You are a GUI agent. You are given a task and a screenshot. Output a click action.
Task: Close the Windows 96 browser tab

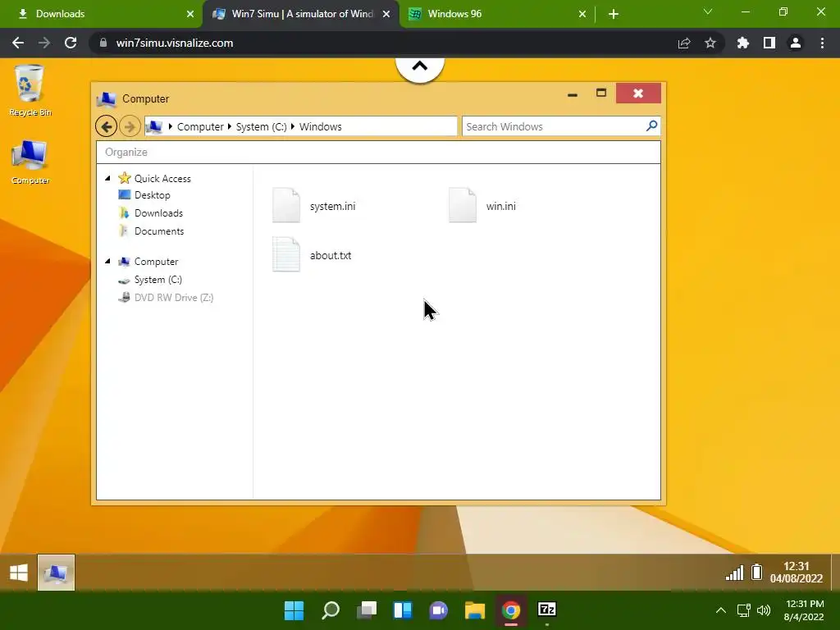pos(582,14)
